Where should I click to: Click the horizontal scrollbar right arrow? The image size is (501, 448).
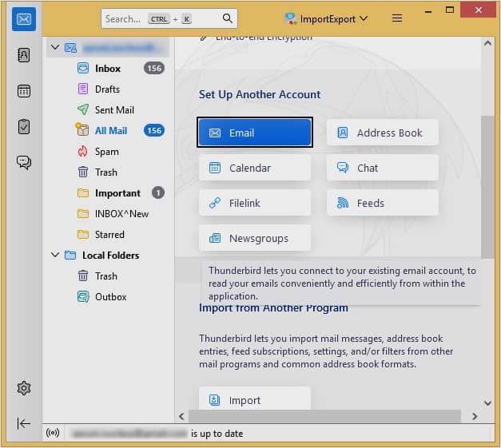coord(475,416)
